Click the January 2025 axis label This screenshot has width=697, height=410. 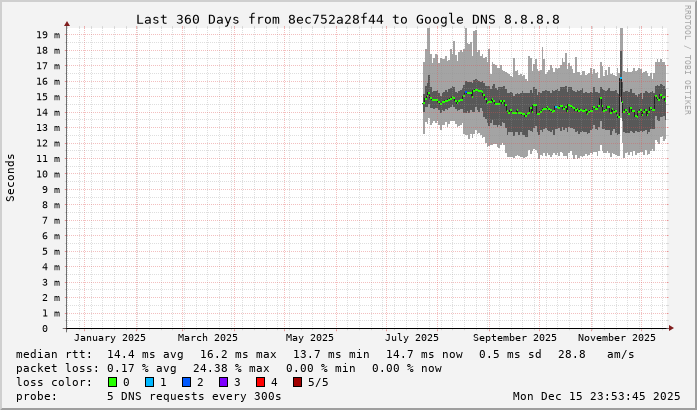(x=110, y=338)
